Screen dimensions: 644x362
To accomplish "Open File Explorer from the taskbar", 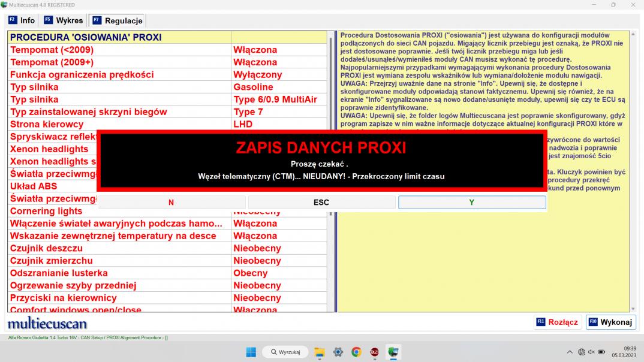I will [x=319, y=352].
